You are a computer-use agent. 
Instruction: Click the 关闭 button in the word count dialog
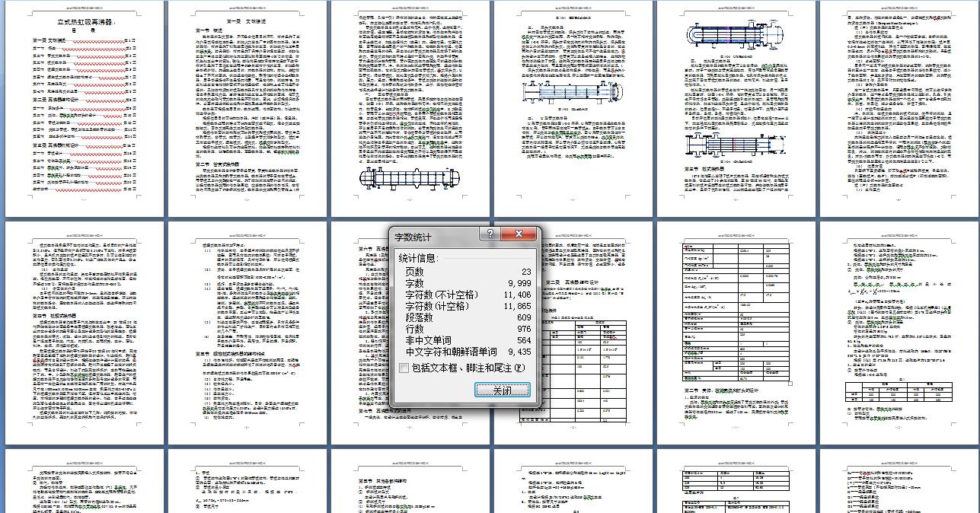pyautogui.click(x=502, y=390)
